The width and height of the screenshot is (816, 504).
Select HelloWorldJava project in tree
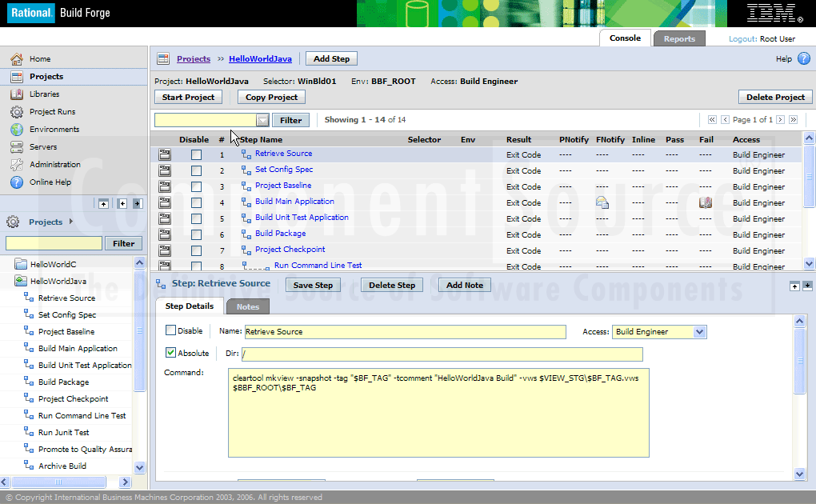pos(58,281)
